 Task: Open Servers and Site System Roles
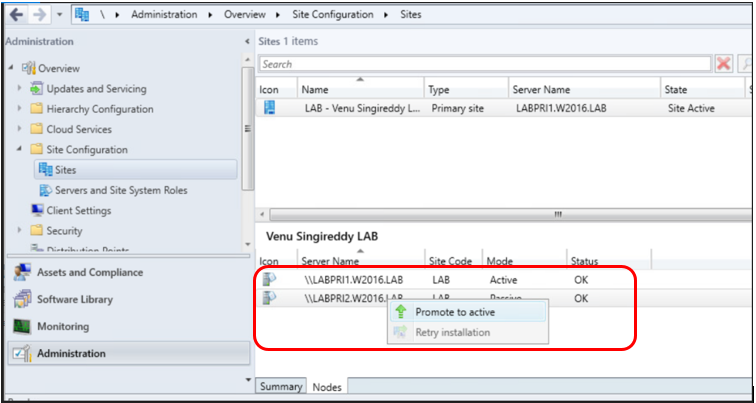click(121, 190)
